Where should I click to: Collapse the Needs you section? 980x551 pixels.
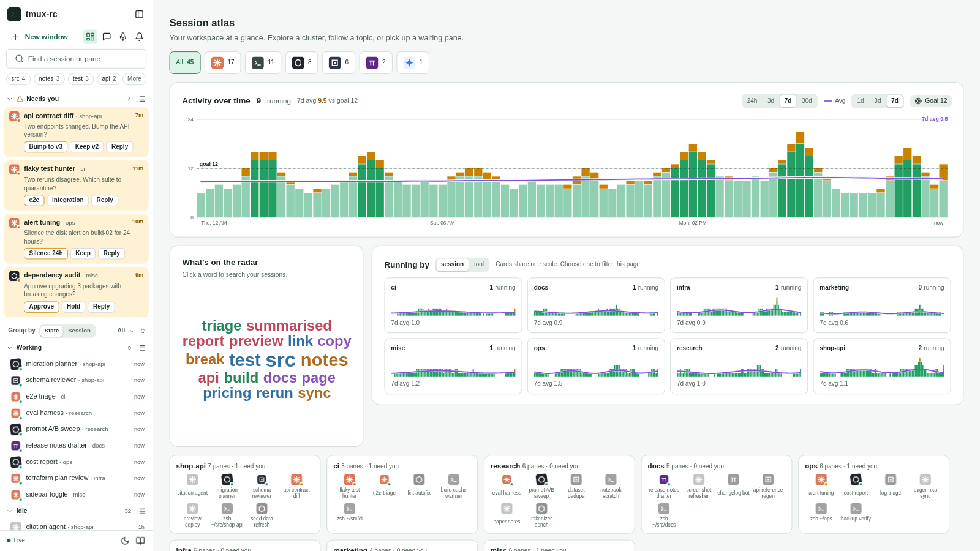coord(10,99)
